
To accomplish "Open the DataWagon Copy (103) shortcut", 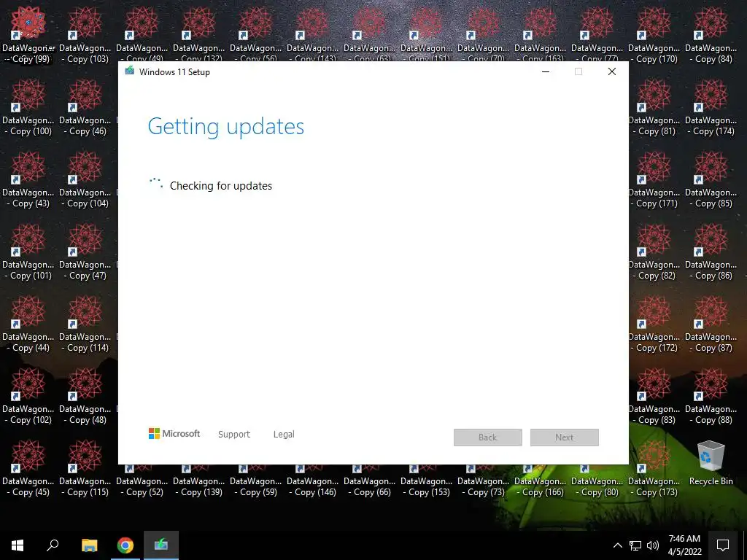I will coord(85,35).
